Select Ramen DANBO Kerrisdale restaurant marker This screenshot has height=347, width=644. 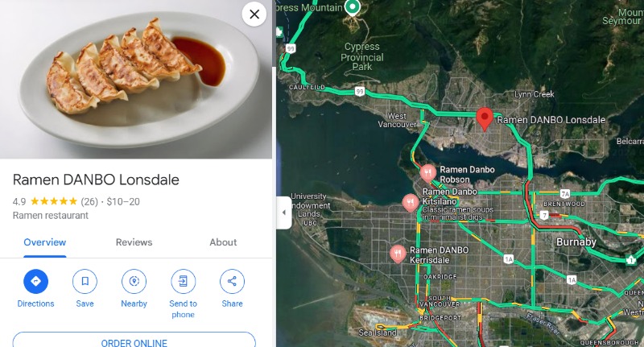tap(398, 254)
